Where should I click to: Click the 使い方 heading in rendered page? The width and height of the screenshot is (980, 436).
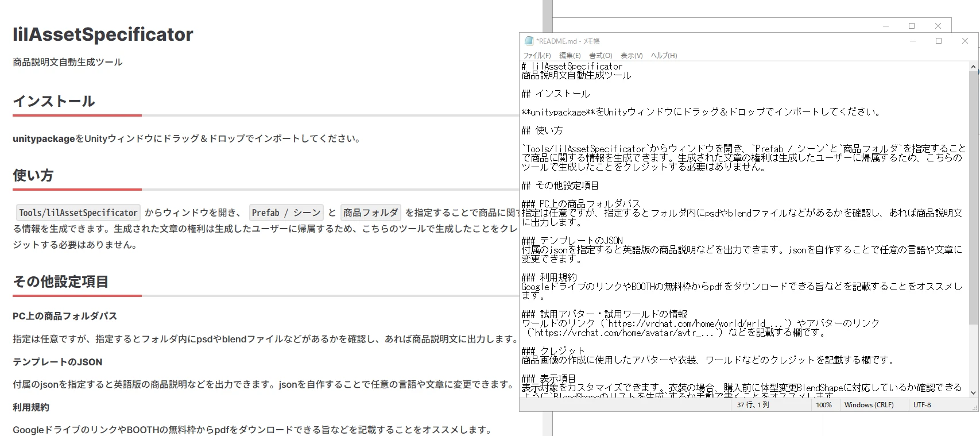[33, 175]
